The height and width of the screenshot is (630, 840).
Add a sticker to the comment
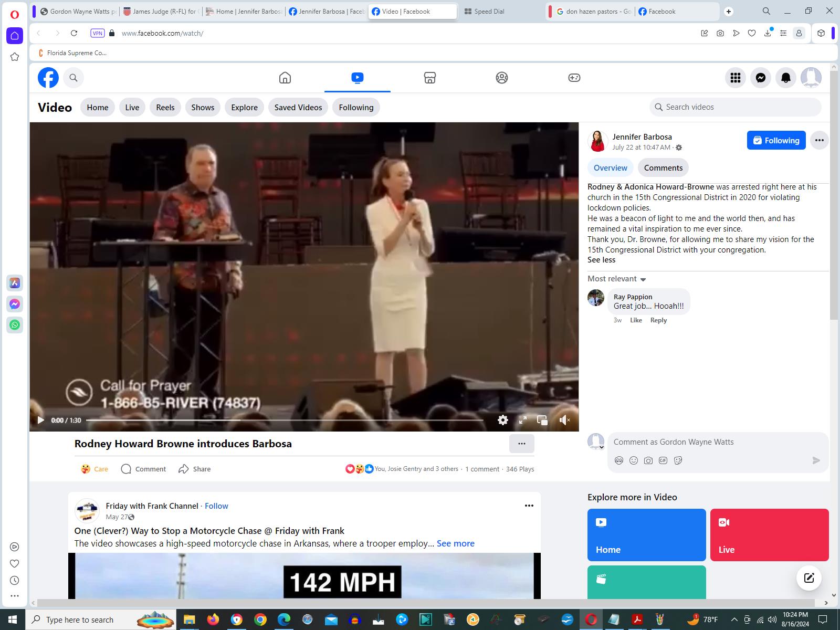[x=678, y=460]
